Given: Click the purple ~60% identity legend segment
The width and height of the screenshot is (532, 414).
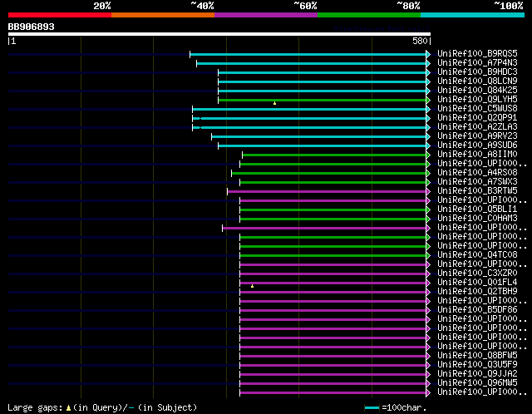Looking at the screenshot, I should tap(266, 15).
